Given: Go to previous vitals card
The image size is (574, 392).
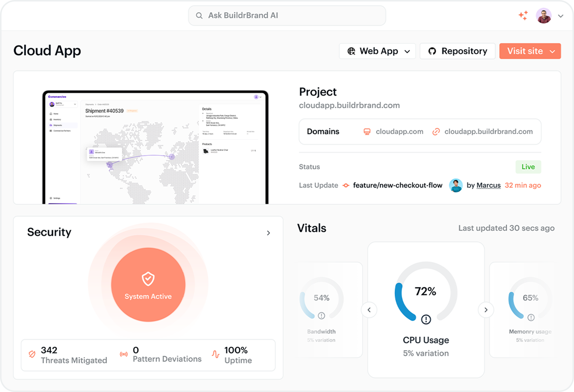Looking at the screenshot, I should coord(369,310).
